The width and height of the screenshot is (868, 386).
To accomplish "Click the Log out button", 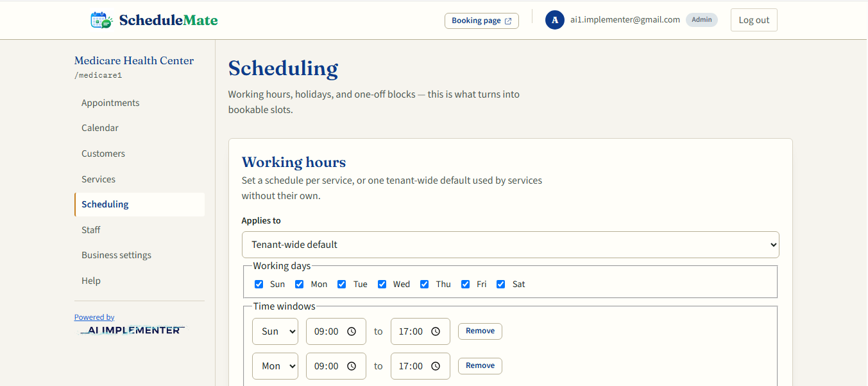I will [x=754, y=20].
